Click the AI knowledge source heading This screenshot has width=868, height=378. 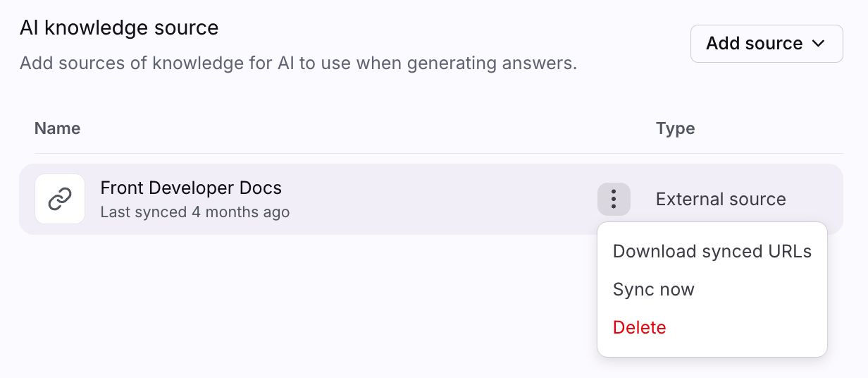(x=119, y=28)
